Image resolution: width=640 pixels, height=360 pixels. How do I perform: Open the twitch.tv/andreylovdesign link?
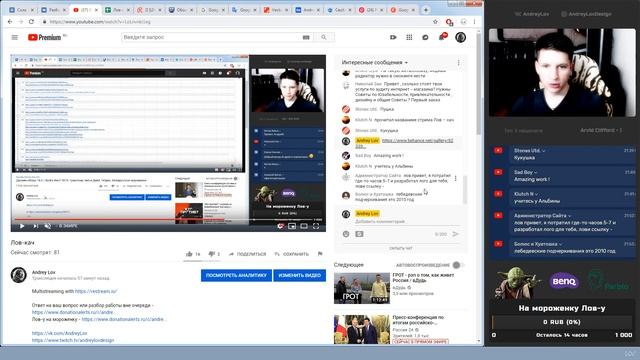[73, 340]
